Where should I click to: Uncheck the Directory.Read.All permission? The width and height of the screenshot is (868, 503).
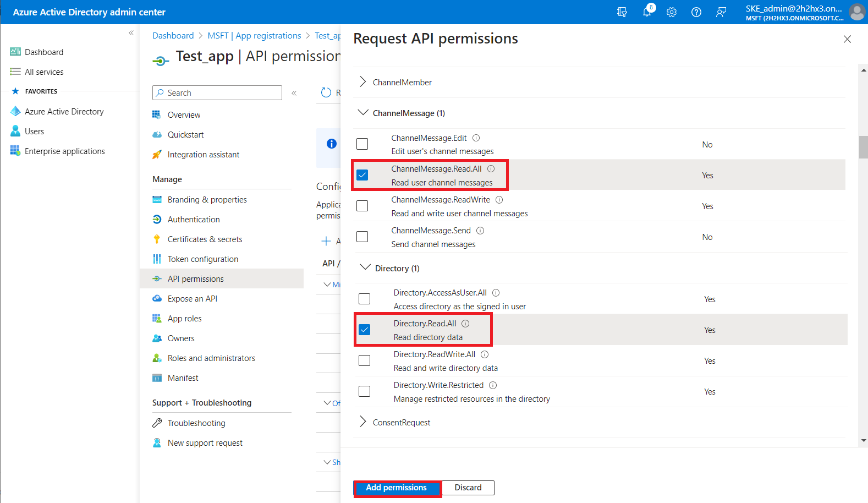pos(365,330)
